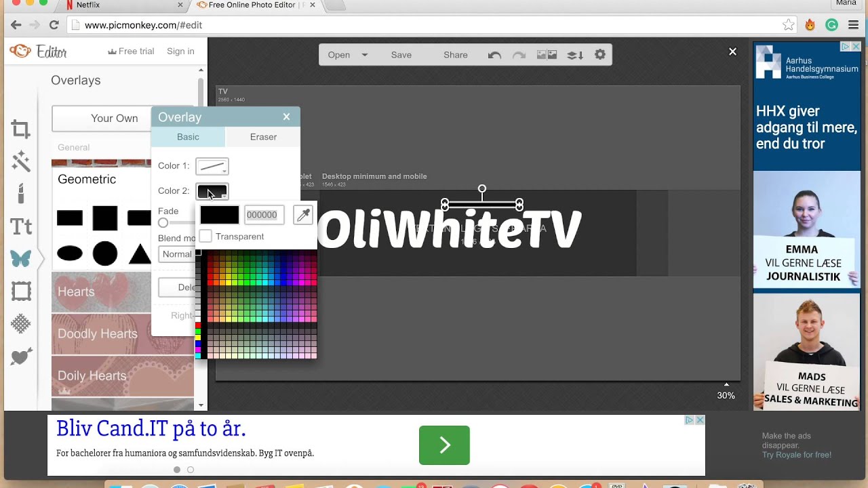Click the Grammarly extension icon
868x488 pixels.
(831, 25)
